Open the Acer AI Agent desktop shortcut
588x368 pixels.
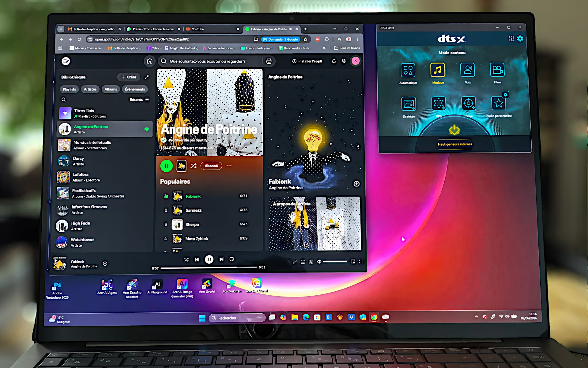[107, 287]
